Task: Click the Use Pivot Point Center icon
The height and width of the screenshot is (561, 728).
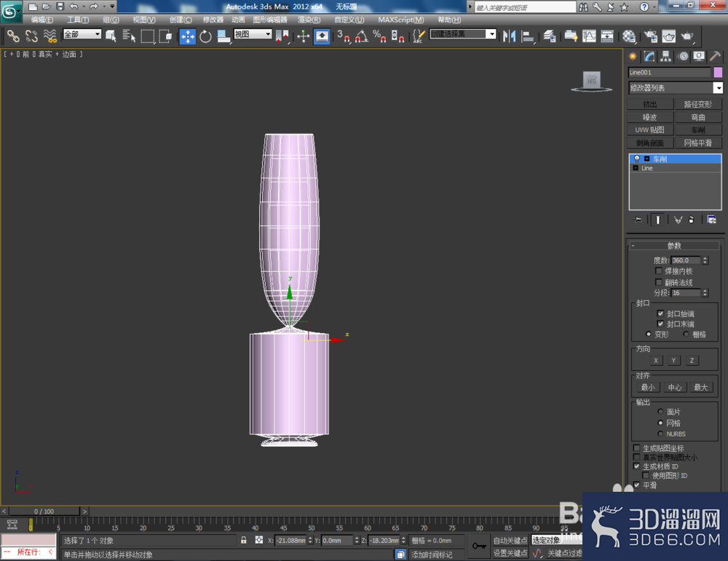Action: click(x=282, y=36)
